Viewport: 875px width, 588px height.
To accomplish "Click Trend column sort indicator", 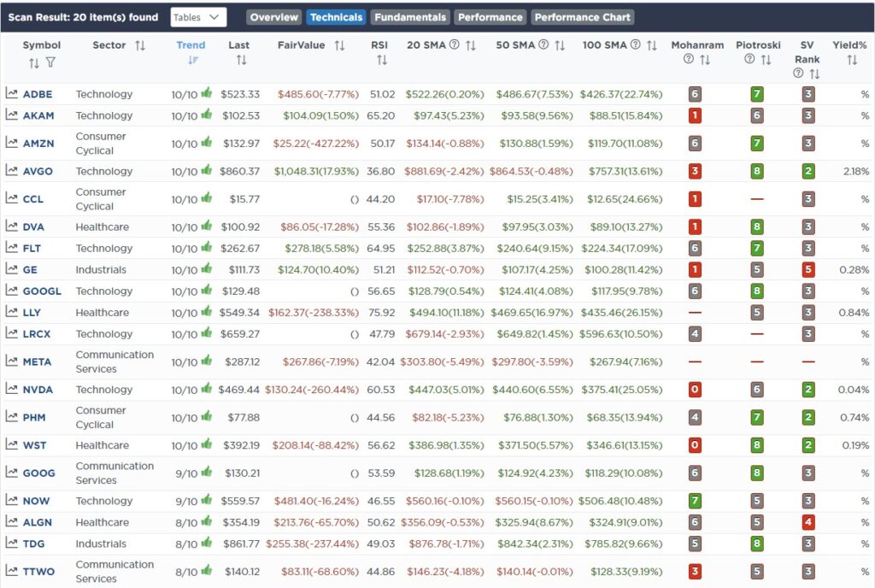I will pos(193,60).
